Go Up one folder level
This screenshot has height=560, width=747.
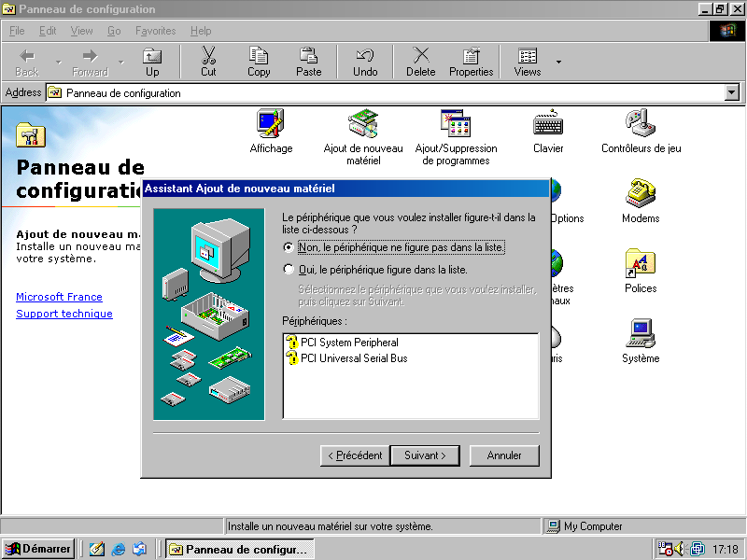coord(152,63)
